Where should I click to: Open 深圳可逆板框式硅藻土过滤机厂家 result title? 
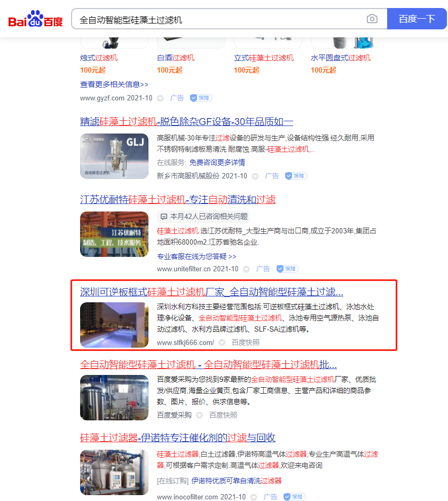pos(211,292)
